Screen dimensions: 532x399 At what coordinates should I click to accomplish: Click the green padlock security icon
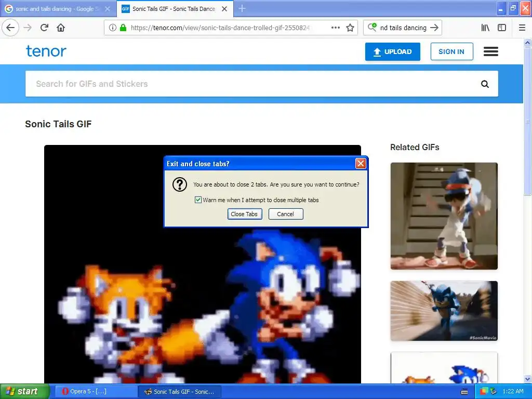click(123, 28)
